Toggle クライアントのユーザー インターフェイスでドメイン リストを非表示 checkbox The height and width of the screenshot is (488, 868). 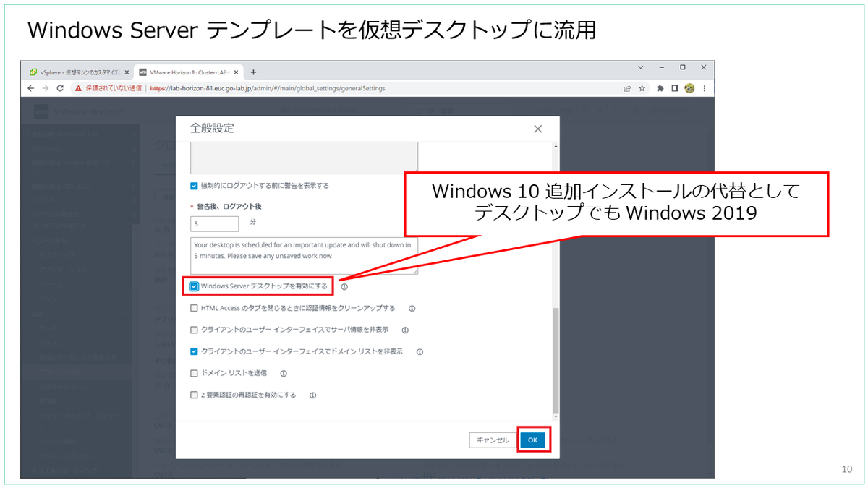click(194, 352)
